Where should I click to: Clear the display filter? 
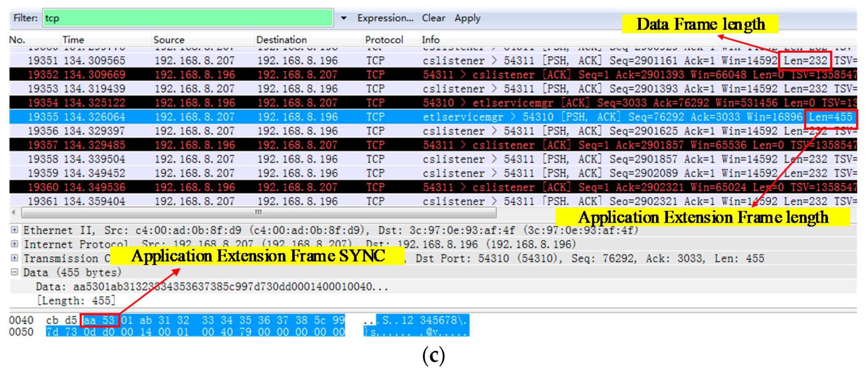pos(433,18)
